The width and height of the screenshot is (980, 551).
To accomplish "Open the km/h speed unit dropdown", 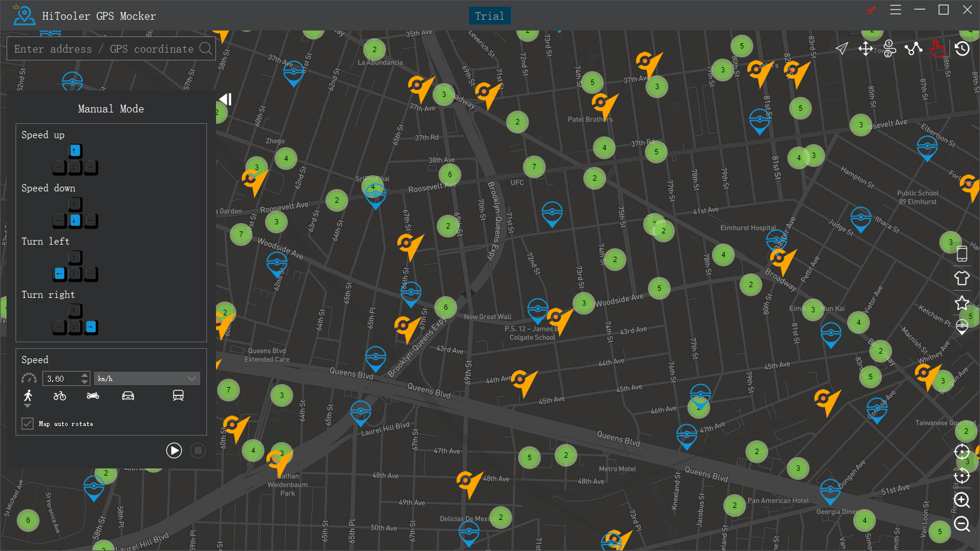I will pyautogui.click(x=147, y=379).
